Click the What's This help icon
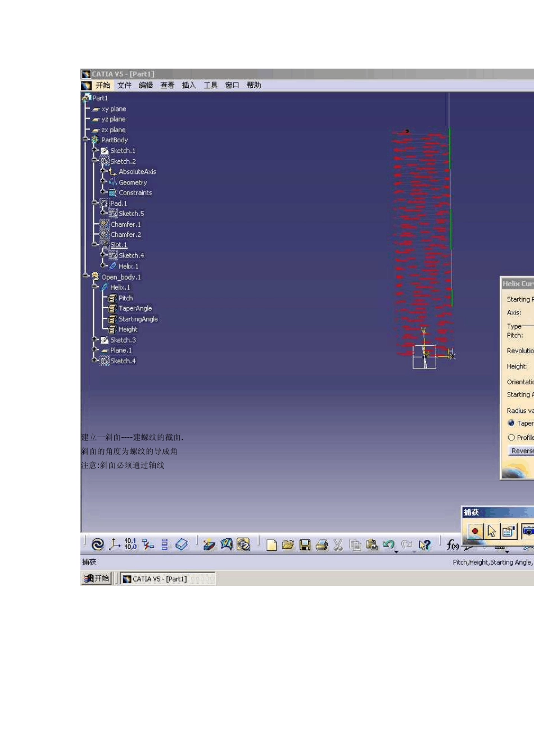534x756 pixels. coord(425,544)
